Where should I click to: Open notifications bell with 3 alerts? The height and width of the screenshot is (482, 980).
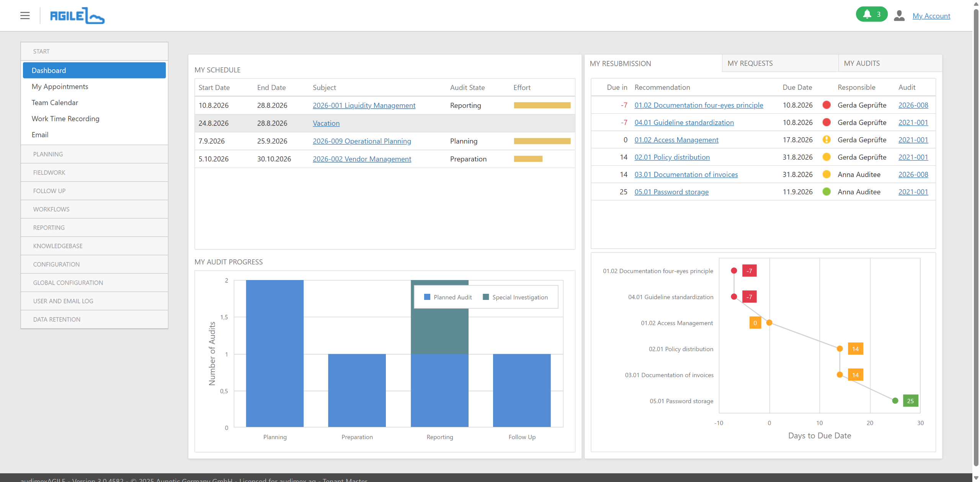[871, 15]
